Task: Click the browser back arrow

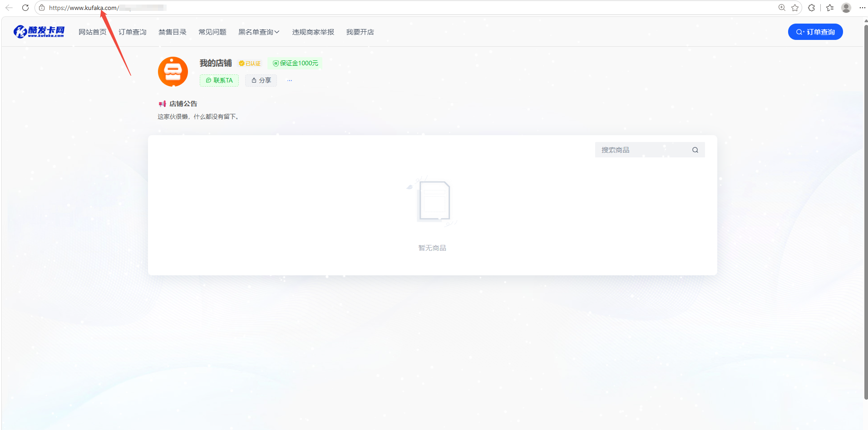Action: (9, 8)
